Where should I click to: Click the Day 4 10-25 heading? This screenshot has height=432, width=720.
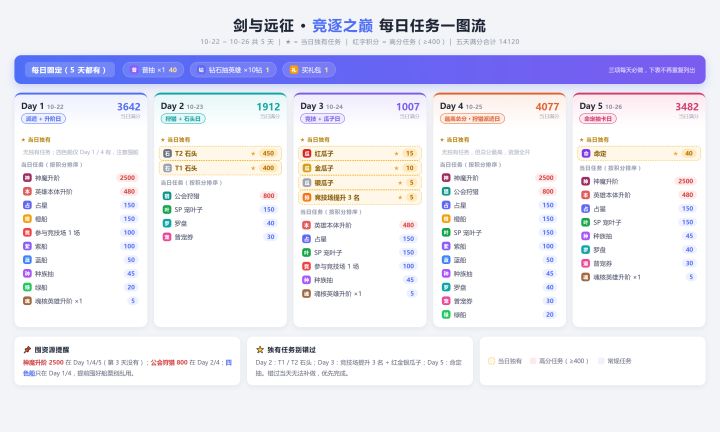(461, 106)
